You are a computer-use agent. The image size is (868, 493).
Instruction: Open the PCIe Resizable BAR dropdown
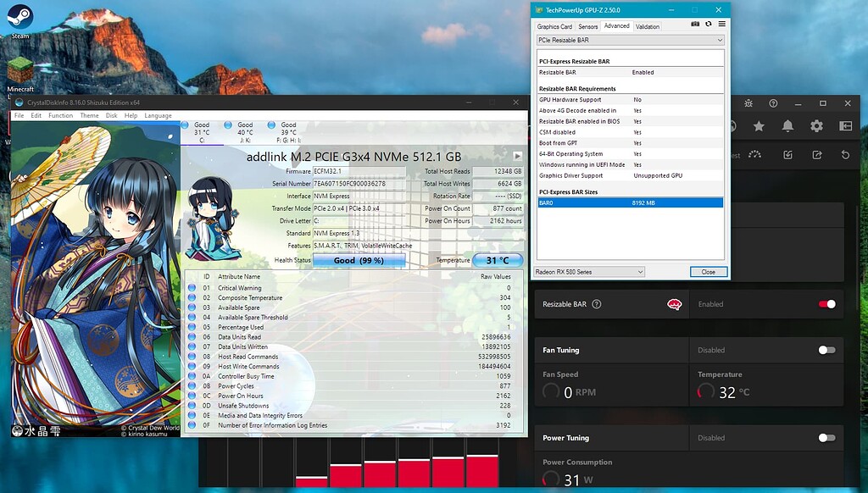[631, 40]
